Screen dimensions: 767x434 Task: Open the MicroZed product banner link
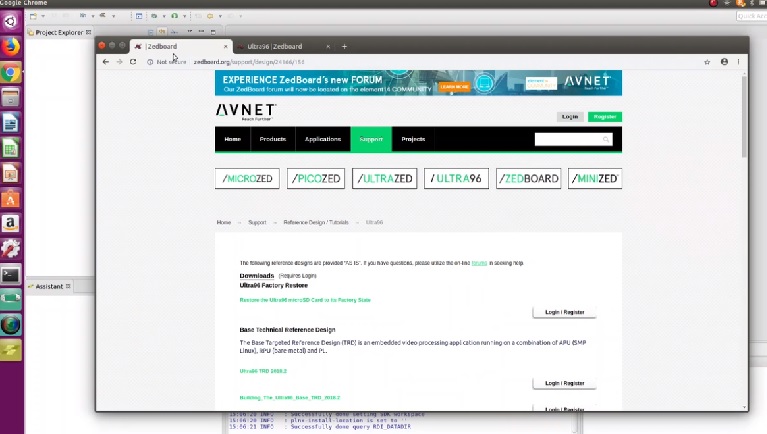coord(247,179)
